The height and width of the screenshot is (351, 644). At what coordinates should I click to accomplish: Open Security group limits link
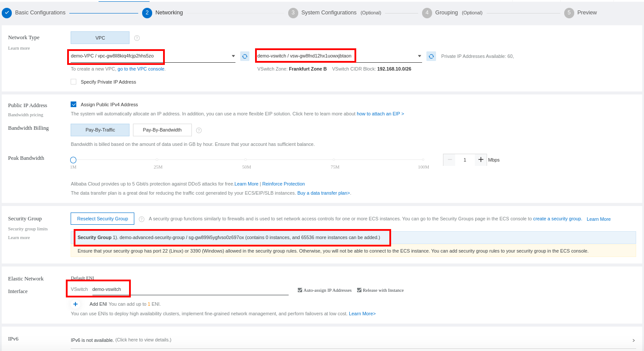pyautogui.click(x=28, y=229)
